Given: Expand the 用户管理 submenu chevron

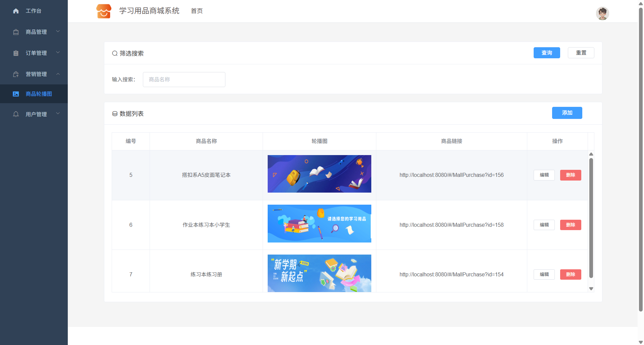Looking at the screenshot, I should pos(58,114).
